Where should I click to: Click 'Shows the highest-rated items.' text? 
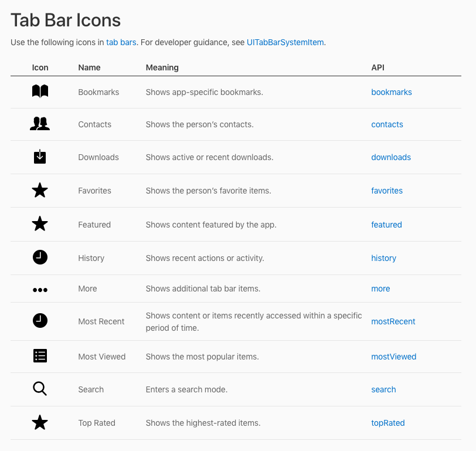pos(203,423)
